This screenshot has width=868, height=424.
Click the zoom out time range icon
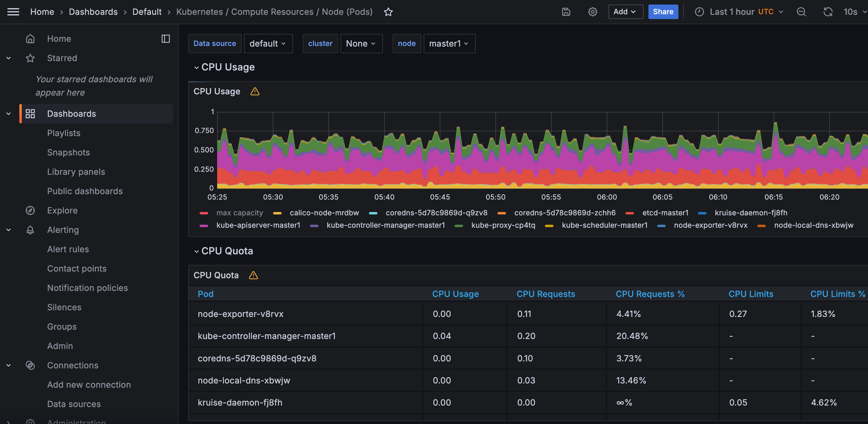point(801,12)
